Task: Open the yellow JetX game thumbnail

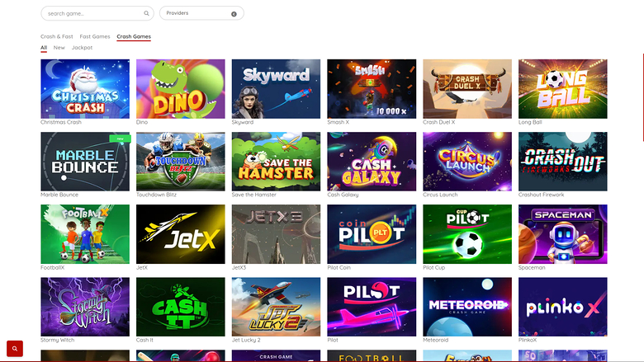Action: point(181,234)
